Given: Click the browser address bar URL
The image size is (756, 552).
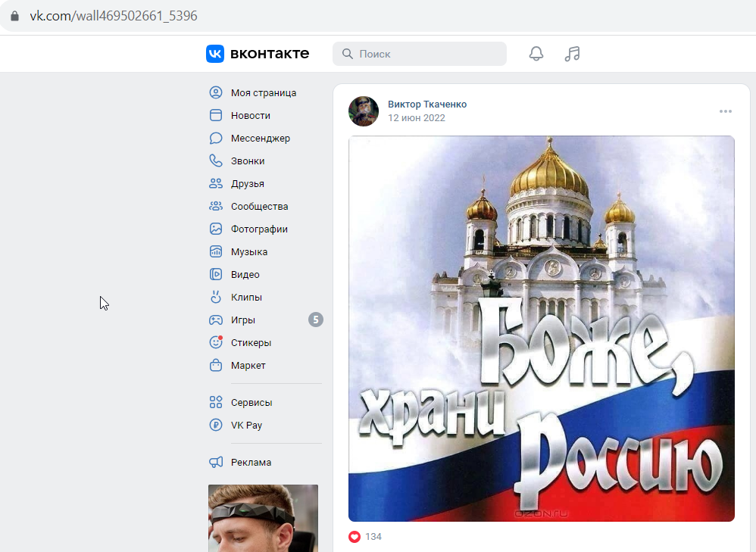Looking at the screenshot, I should [x=114, y=16].
